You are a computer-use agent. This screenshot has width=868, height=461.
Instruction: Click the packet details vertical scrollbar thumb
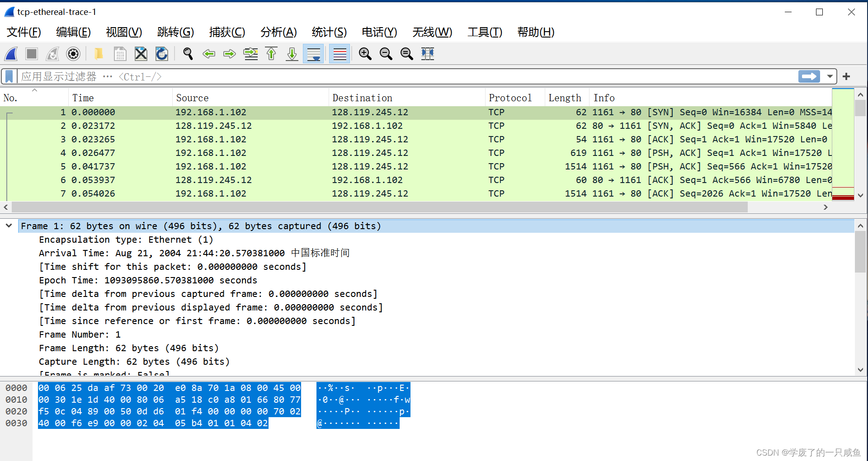[x=860, y=251]
